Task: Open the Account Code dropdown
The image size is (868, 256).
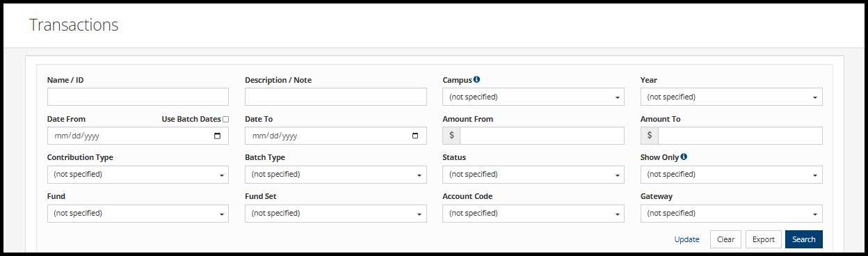Action: click(x=533, y=214)
